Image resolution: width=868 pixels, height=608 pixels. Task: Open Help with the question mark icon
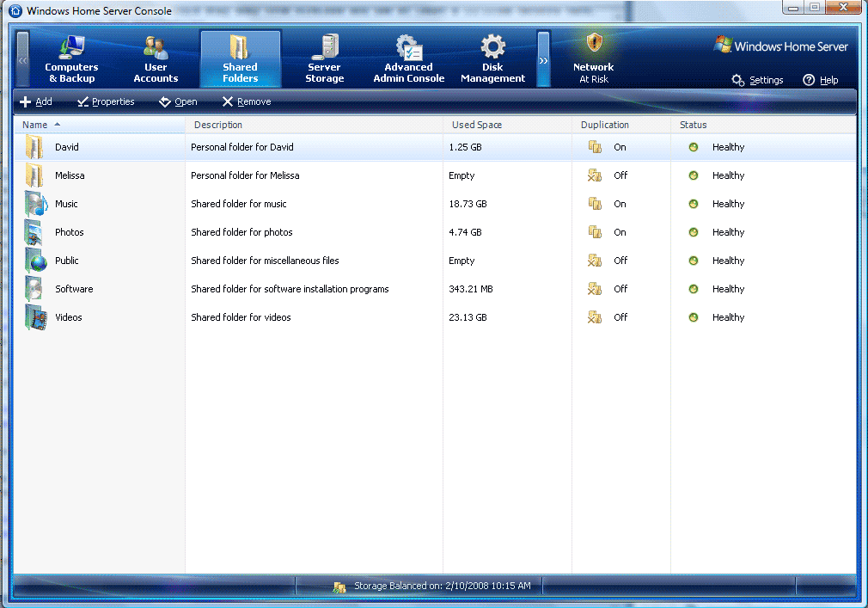click(809, 80)
